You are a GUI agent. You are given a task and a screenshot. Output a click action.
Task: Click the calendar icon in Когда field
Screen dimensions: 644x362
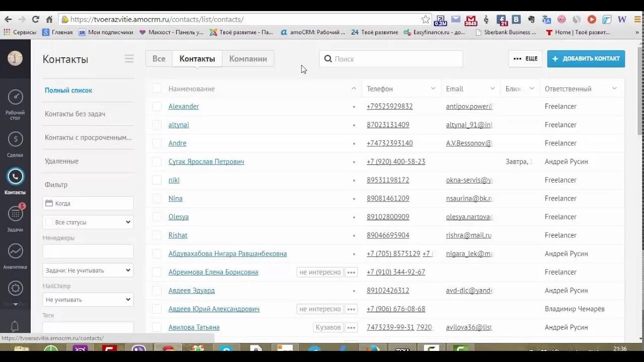pos(49,203)
